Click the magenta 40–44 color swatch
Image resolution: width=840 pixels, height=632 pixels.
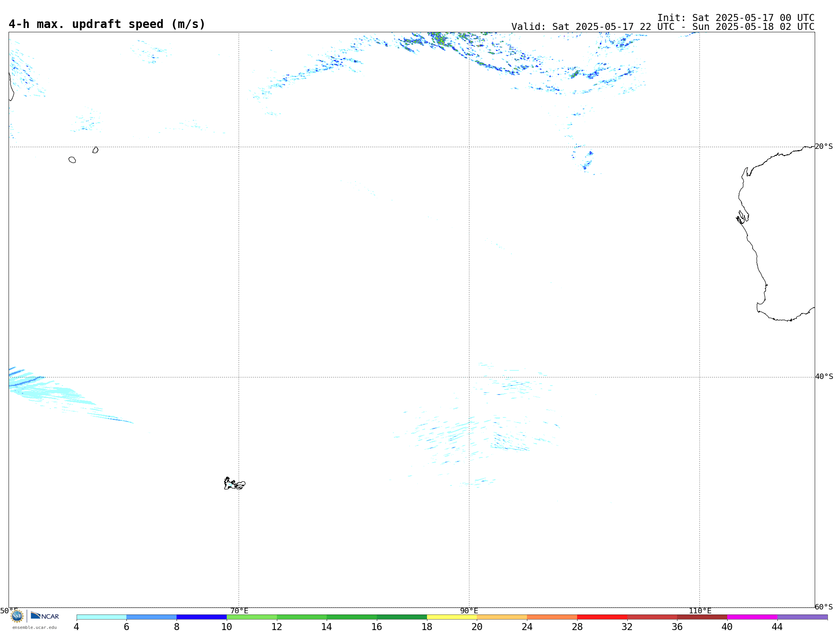click(752, 617)
